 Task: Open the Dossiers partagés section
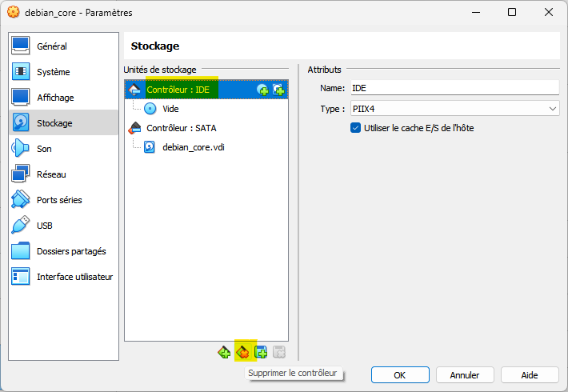point(63,251)
